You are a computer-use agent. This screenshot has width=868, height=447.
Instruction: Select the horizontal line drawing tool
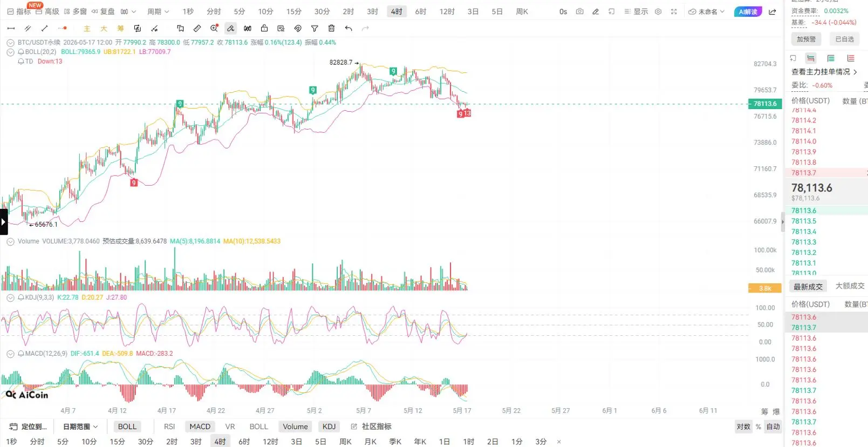pyautogui.click(x=11, y=28)
